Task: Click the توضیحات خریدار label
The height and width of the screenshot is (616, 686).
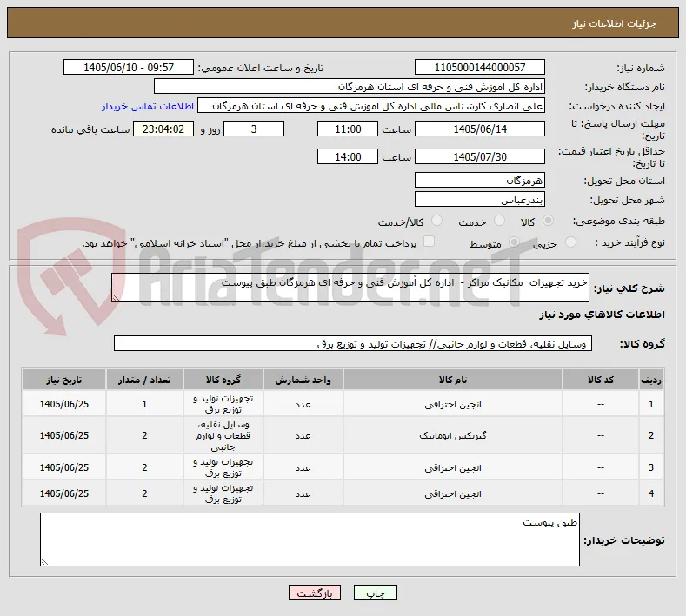Action: pyautogui.click(x=624, y=540)
